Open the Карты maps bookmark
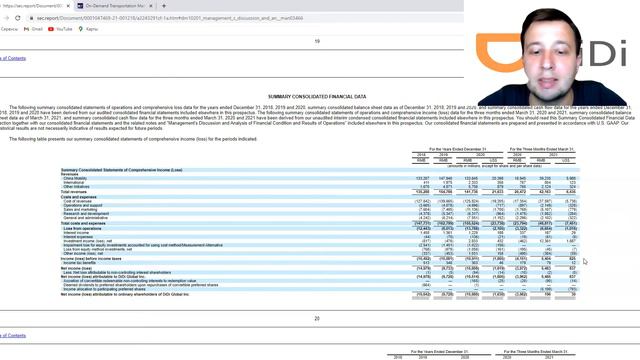Image resolution: width=640 pixels, height=360 pixels. 88,29
